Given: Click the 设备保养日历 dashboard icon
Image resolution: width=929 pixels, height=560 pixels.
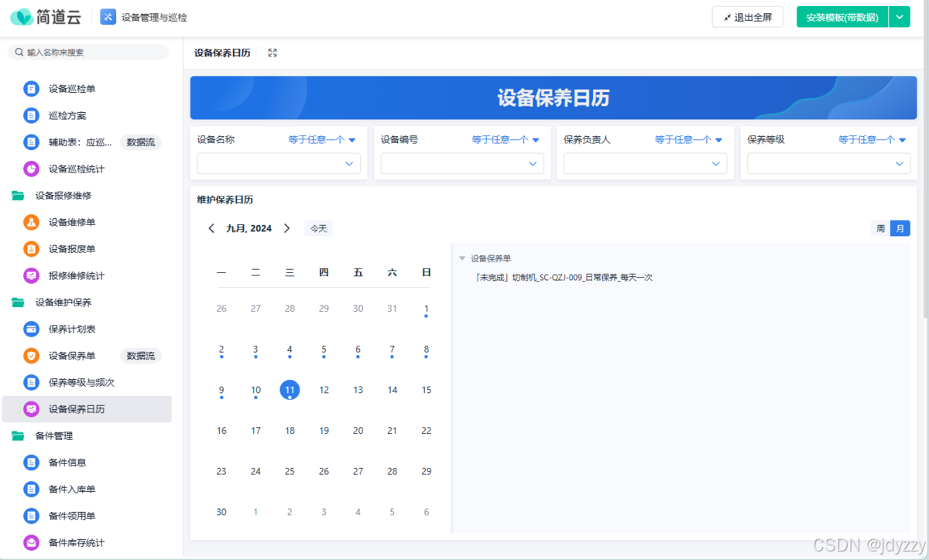Looking at the screenshot, I should click(31, 409).
